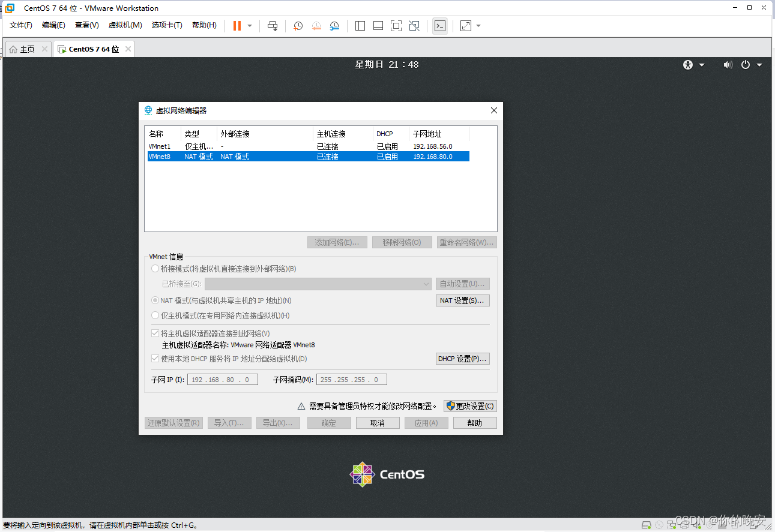Toggle the library sidebar toolbar icon

[360, 26]
